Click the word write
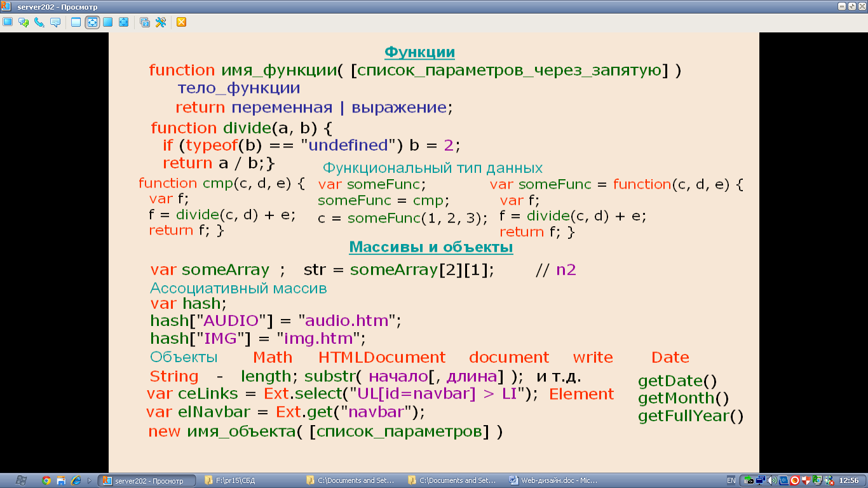The image size is (868, 488). (x=593, y=357)
